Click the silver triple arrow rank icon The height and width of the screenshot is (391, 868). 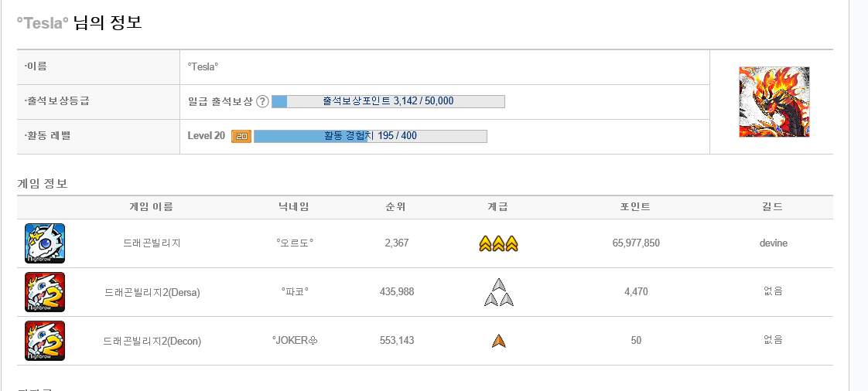pos(499,292)
